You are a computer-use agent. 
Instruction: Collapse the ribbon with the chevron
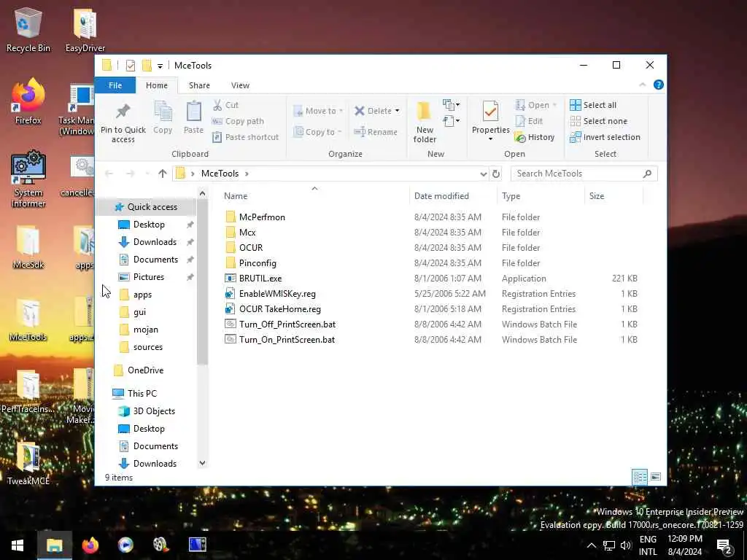[x=642, y=85]
